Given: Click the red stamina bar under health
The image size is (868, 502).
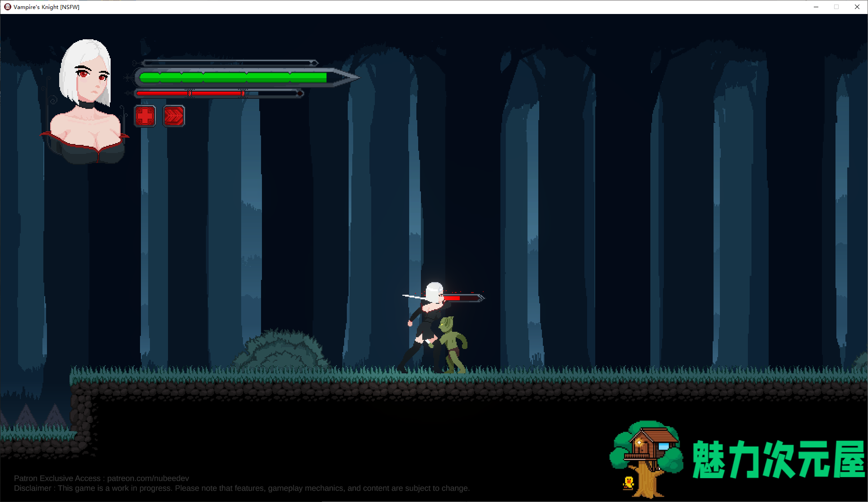Looking at the screenshot, I should 219,93.
